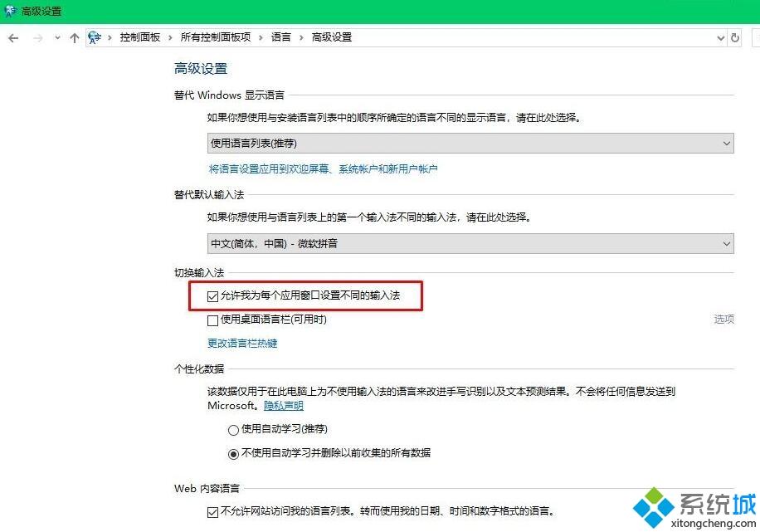This screenshot has height=532, width=760.
Task: Open recent locations dropdown chevron
Action: [58, 37]
